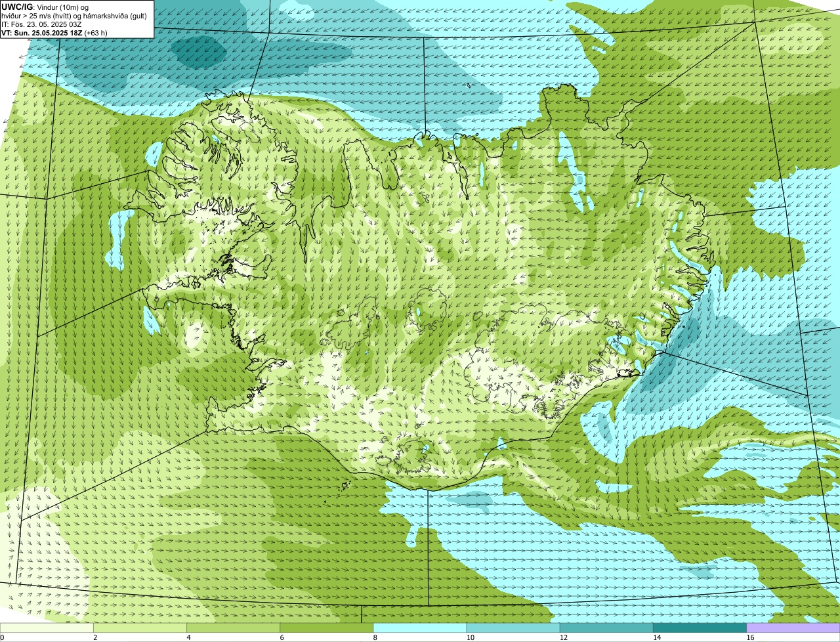Click the legend value '2'
This screenshot has width=840, height=642.
pos(95,637)
